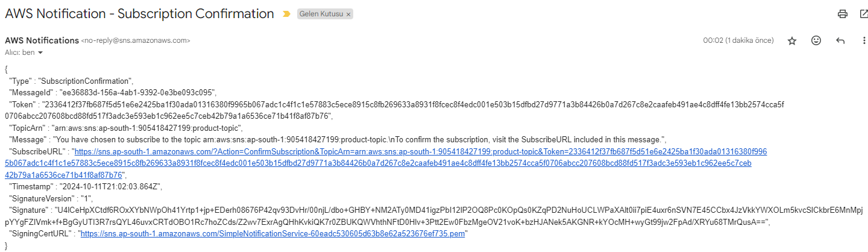Image resolution: width=868 pixels, height=252 pixels.
Task: Reply to AWS Notifications using arrow icon
Action: [840, 40]
